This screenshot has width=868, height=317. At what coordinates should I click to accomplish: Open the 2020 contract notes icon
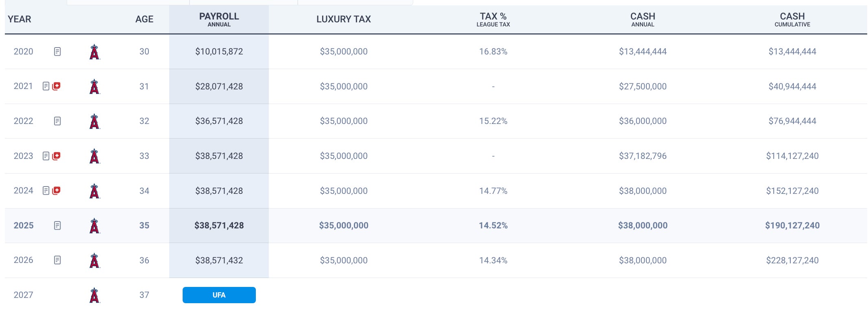[57, 52]
